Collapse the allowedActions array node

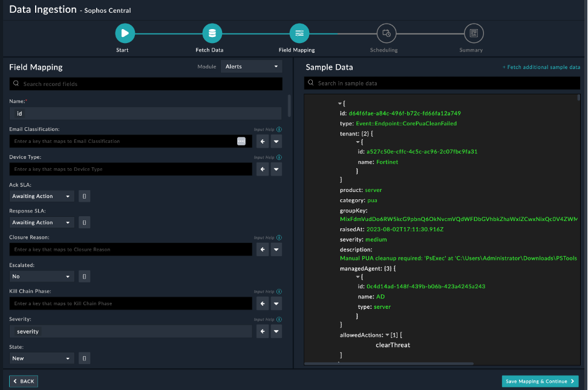[387, 335]
